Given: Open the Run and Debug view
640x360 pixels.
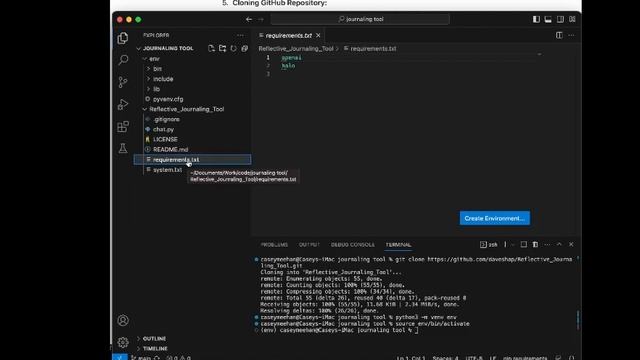Looking at the screenshot, I should pos(123,104).
